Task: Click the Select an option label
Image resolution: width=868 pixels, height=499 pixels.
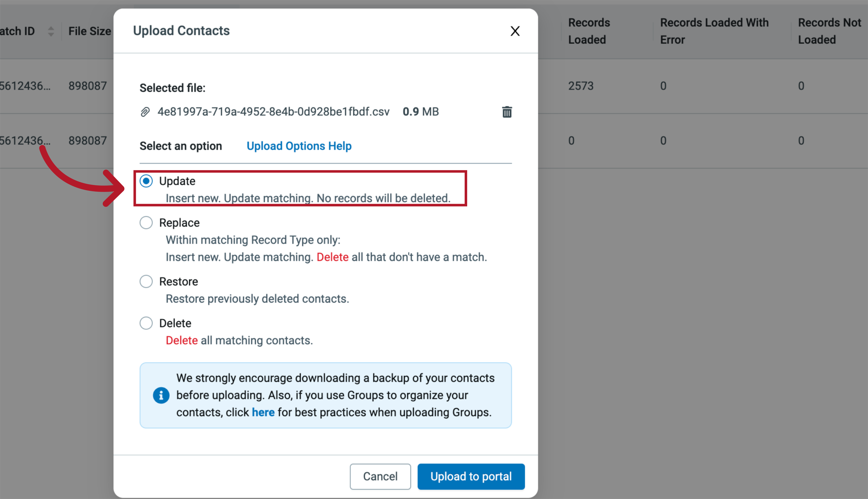Action: pos(181,145)
